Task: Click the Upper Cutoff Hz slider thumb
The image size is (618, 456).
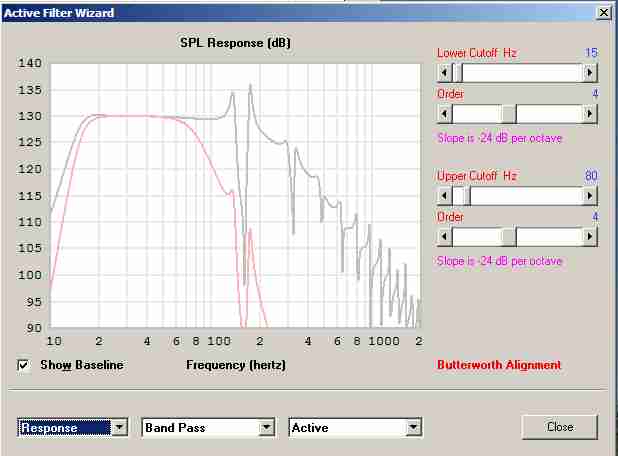Action: tap(465, 196)
